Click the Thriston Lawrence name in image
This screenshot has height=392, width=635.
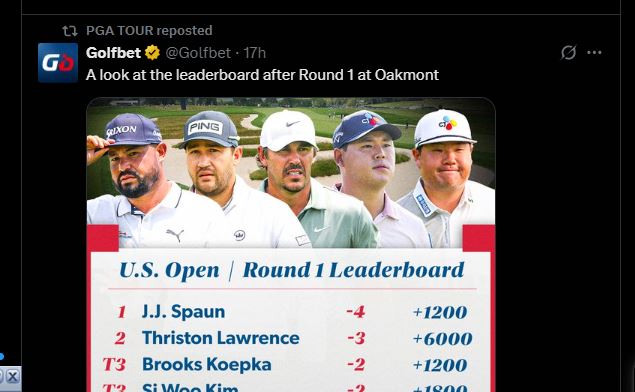coord(221,338)
